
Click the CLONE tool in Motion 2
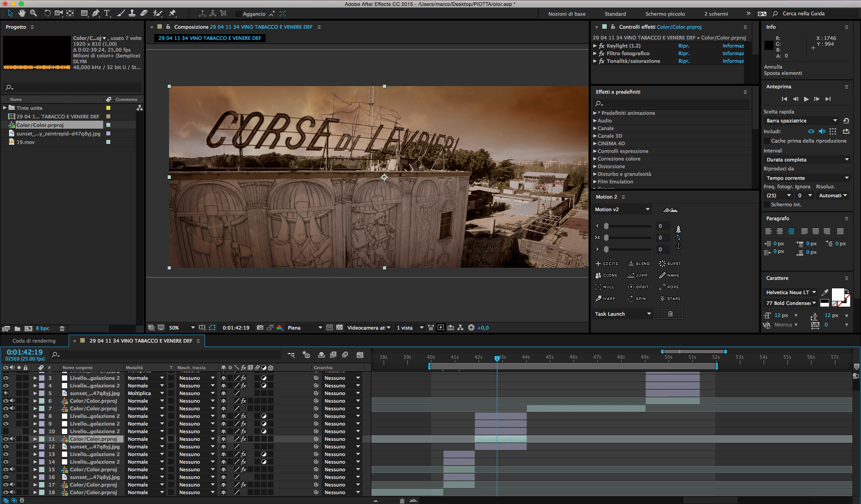tap(606, 275)
